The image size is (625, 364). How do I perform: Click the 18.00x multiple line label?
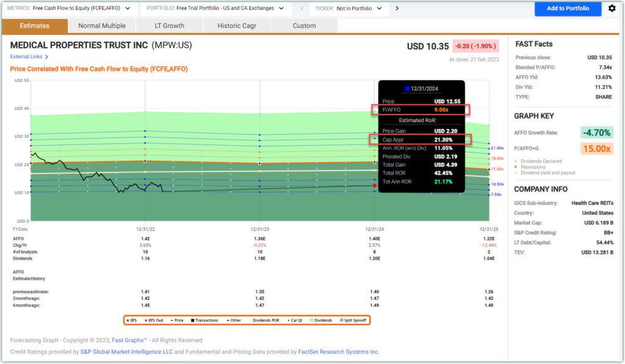click(497, 159)
